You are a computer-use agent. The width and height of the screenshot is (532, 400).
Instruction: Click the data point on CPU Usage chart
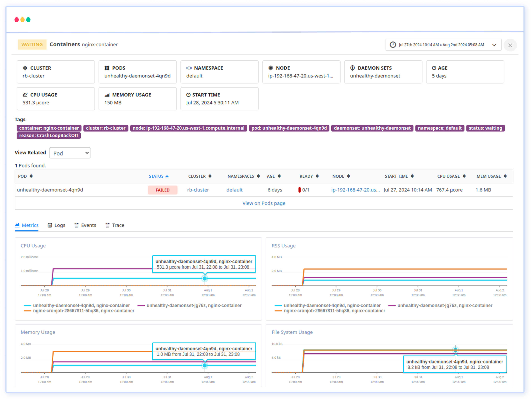[x=205, y=279]
